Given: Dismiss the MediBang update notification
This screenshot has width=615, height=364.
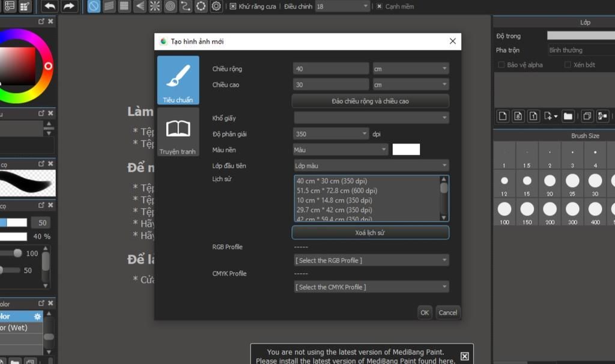Looking at the screenshot, I should [x=464, y=356].
